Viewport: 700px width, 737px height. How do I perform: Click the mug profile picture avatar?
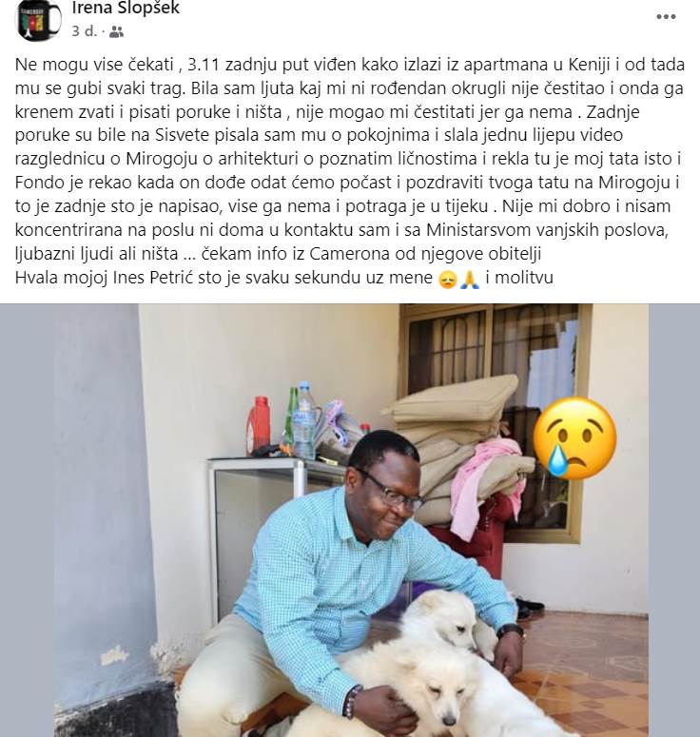[x=40, y=20]
